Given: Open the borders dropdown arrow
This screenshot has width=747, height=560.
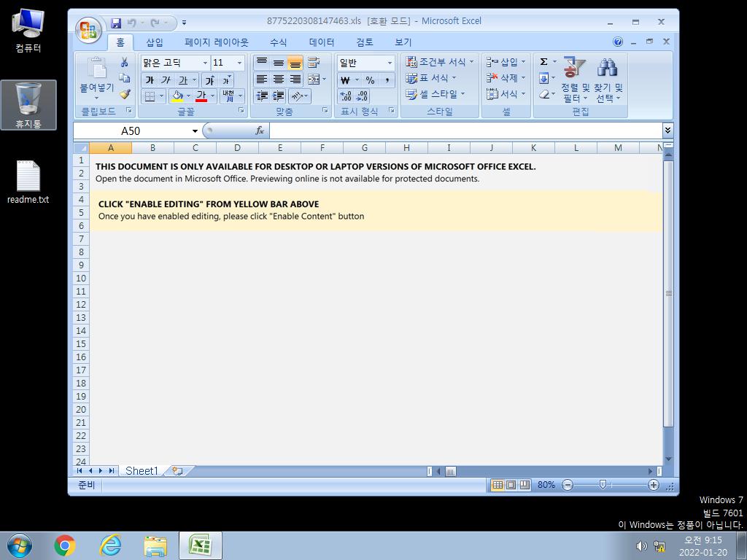Looking at the screenshot, I should [x=161, y=96].
